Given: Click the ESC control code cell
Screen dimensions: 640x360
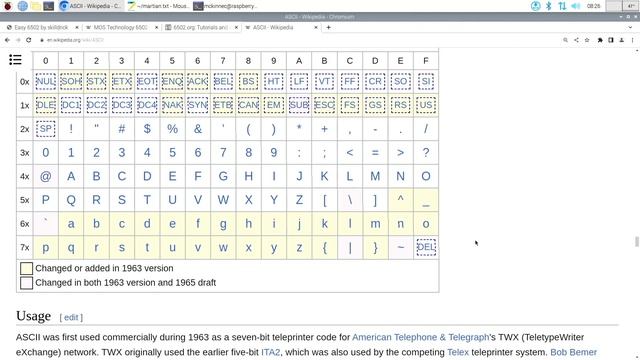Looking at the screenshot, I should pos(324,105).
